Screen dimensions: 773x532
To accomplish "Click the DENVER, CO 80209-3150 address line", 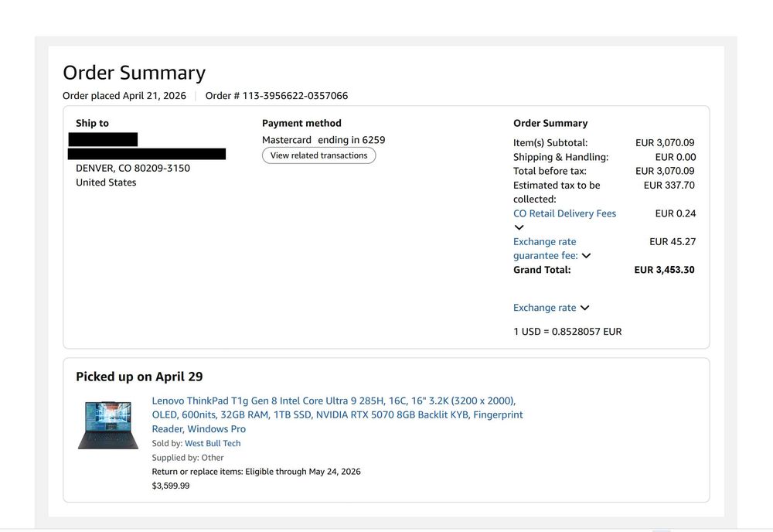I will (133, 168).
